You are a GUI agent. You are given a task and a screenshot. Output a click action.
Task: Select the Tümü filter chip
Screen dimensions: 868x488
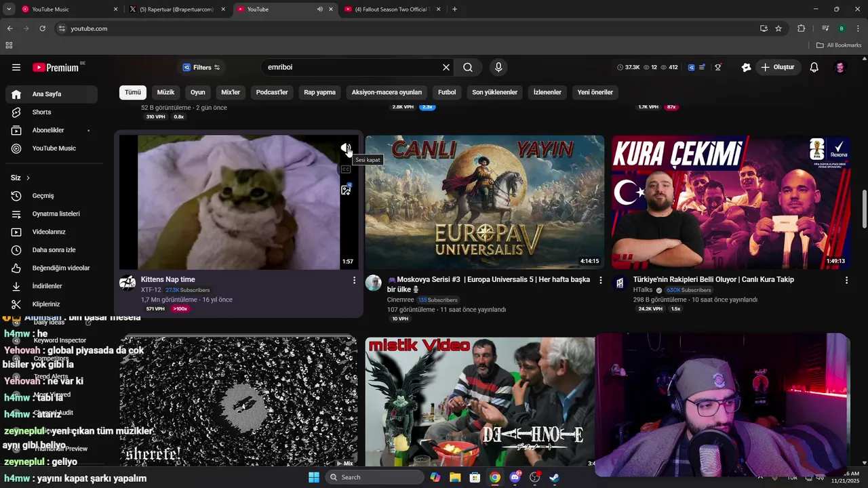point(133,92)
